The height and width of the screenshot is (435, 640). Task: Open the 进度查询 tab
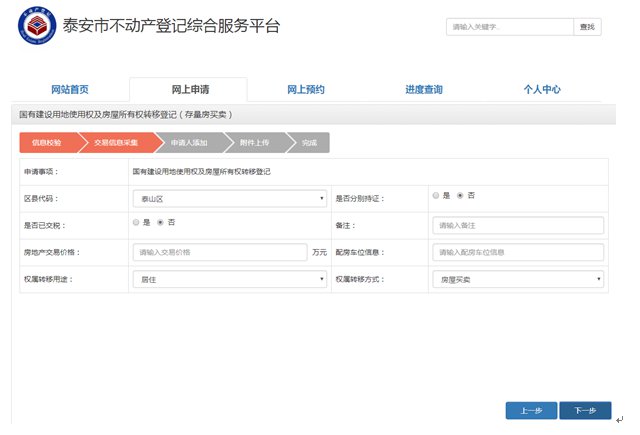424,90
